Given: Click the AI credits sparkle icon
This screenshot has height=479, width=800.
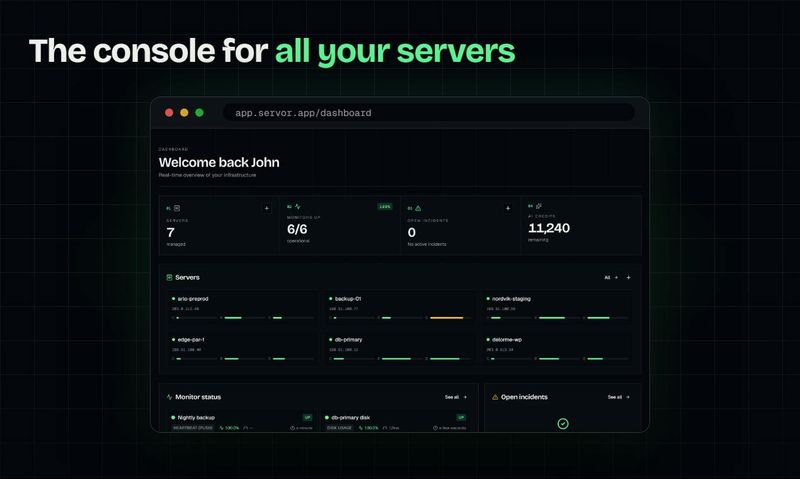Looking at the screenshot, I should pos(539,206).
